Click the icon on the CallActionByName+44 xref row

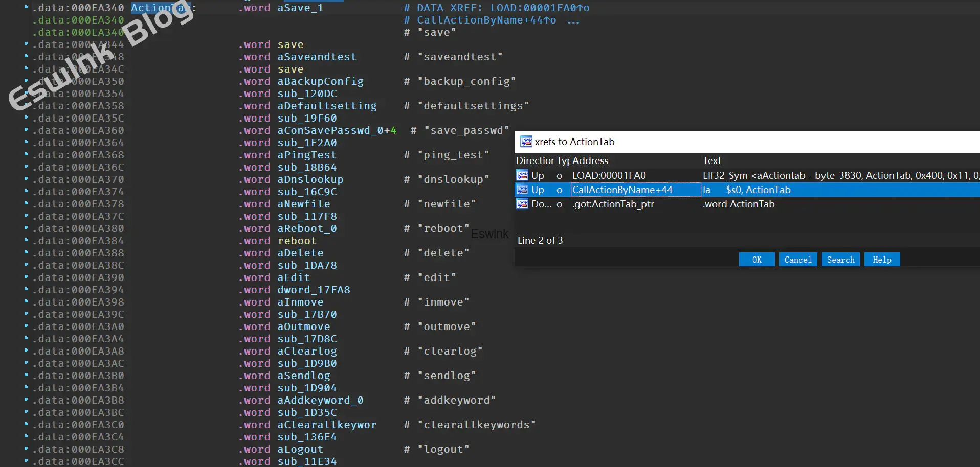point(522,190)
